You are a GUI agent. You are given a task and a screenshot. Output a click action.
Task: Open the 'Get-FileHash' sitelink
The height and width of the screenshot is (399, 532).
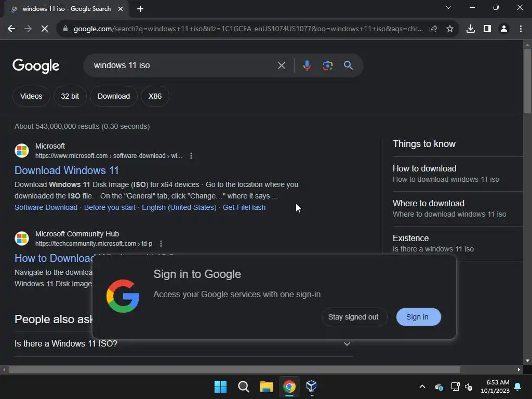[x=244, y=207]
